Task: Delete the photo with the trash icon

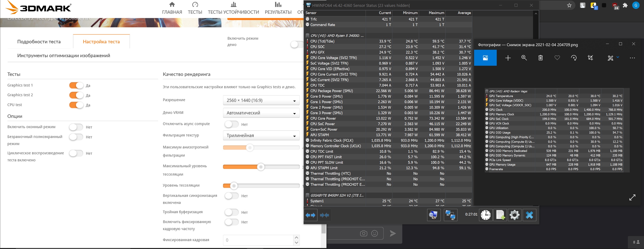Action: tap(540, 58)
